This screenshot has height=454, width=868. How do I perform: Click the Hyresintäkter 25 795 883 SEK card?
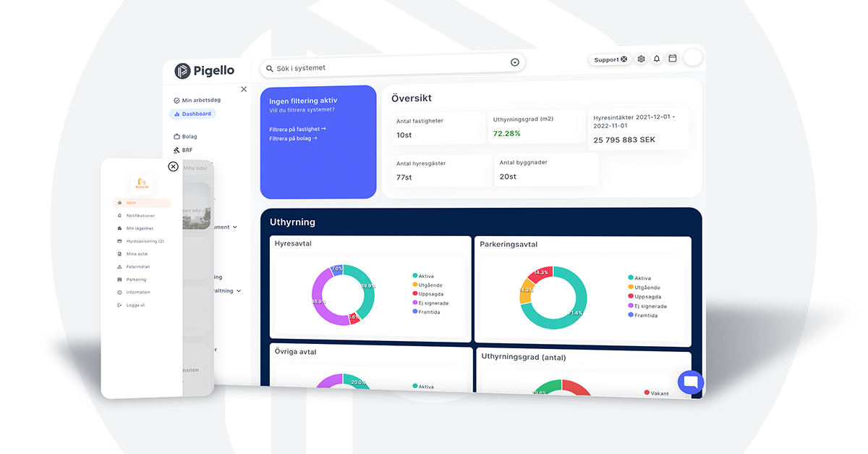[639, 128]
